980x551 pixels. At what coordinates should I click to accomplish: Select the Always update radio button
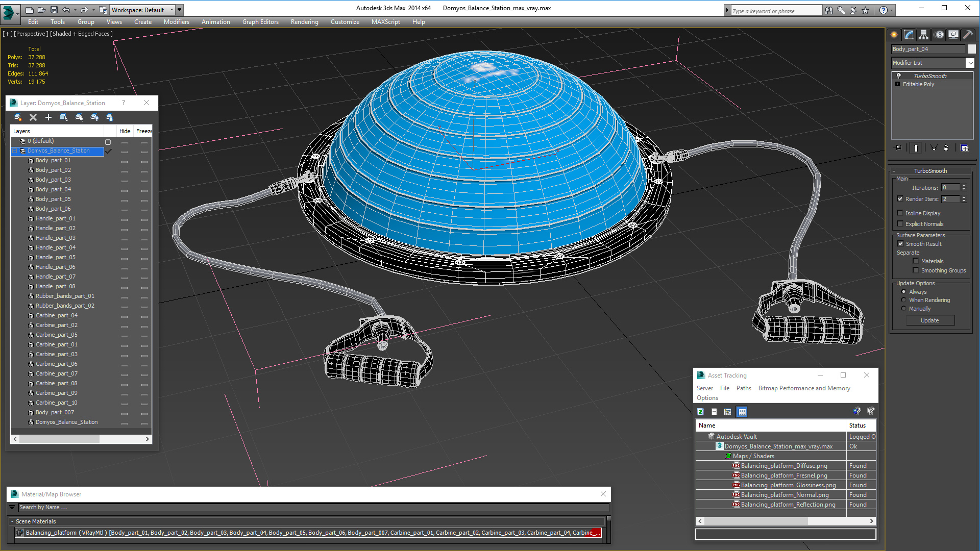pos(903,292)
